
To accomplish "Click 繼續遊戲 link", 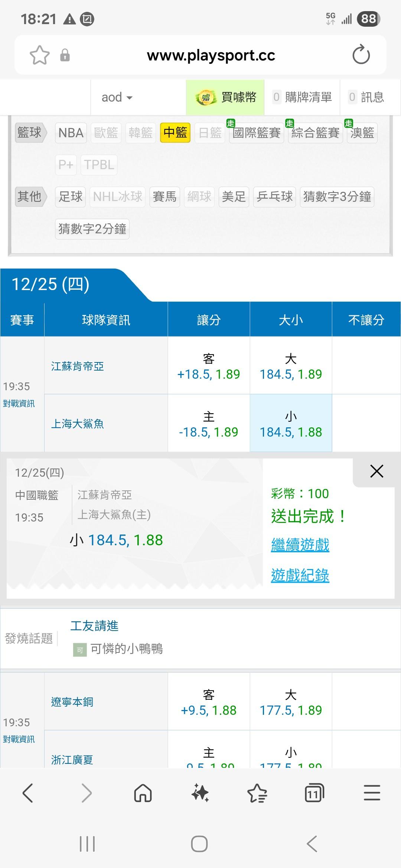I will pos(300,545).
